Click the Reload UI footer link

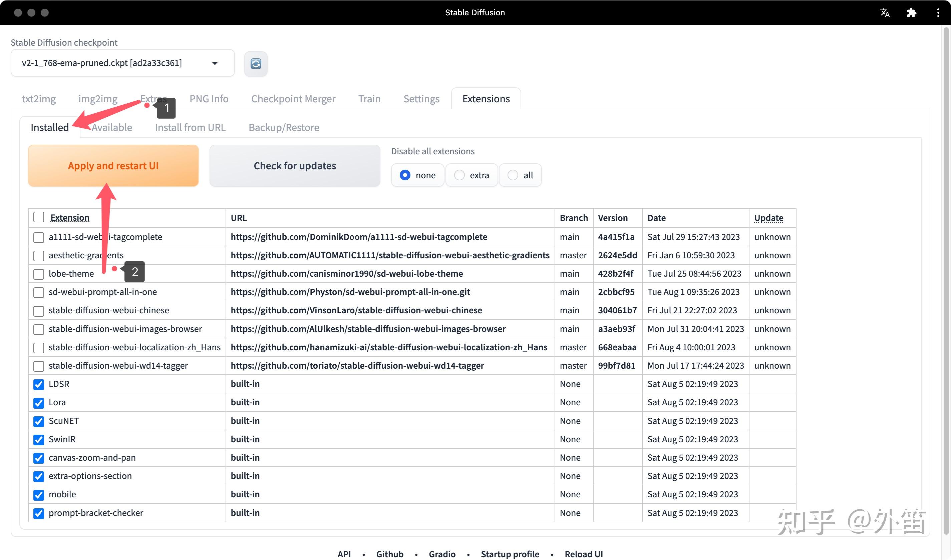coord(583,554)
